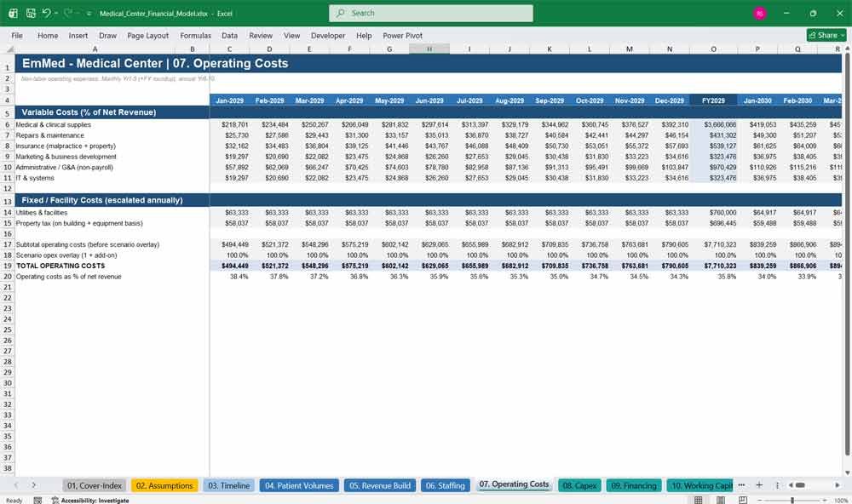Open the Data ribbon tab
The width and height of the screenshot is (852, 504).
pos(229,35)
